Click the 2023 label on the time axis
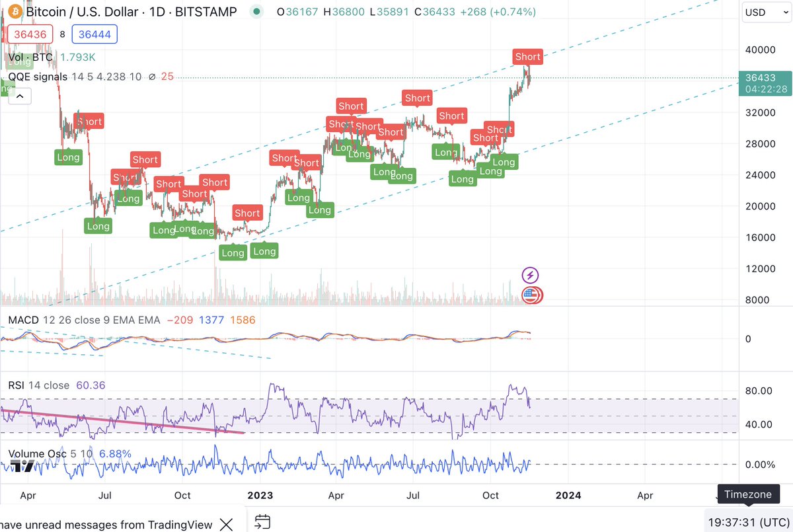793x532 pixels. [260, 495]
